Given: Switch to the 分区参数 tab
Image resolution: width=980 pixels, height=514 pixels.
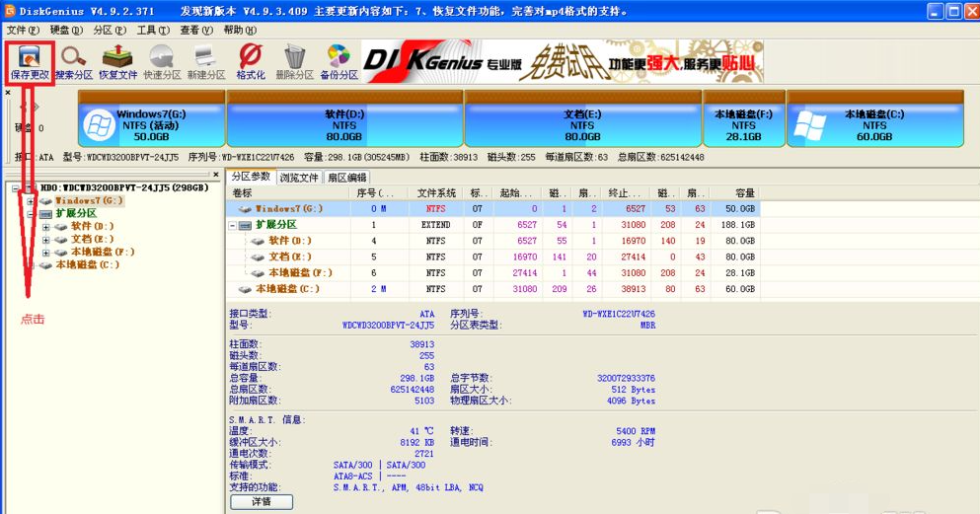Looking at the screenshot, I should tap(251, 177).
